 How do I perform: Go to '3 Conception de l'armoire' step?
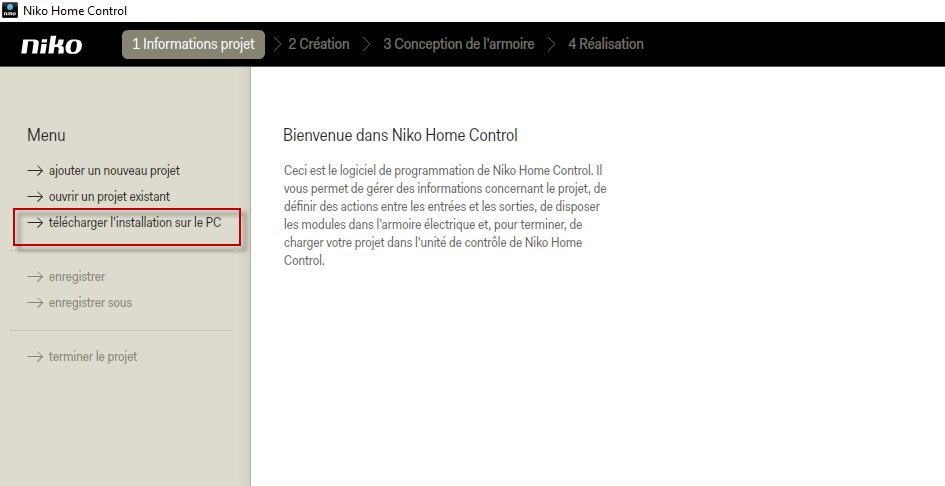pos(458,44)
